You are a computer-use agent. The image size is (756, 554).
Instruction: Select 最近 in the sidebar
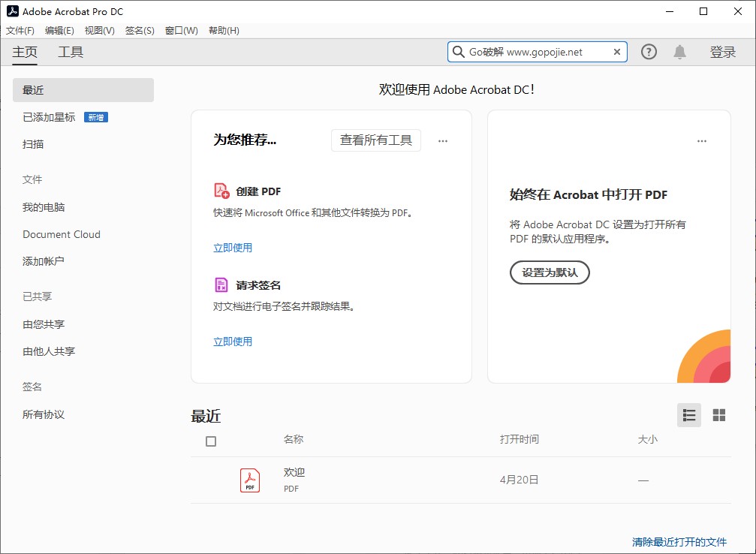pos(83,90)
